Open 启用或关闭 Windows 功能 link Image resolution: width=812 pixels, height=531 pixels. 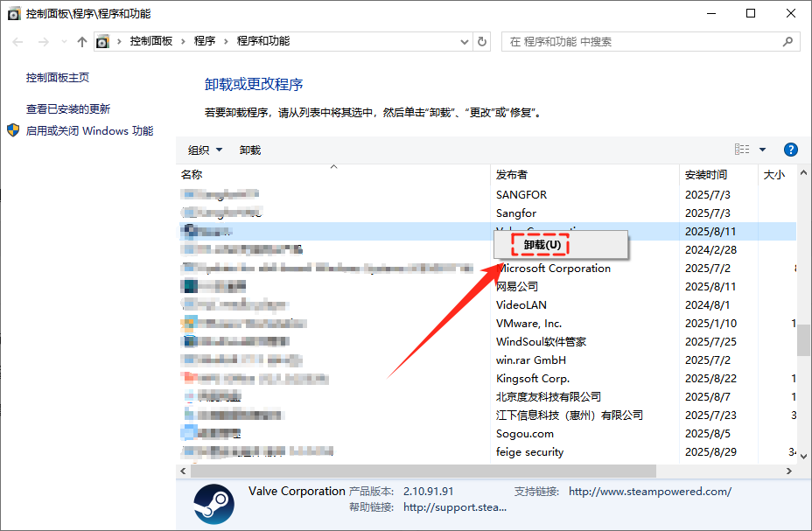click(x=89, y=131)
